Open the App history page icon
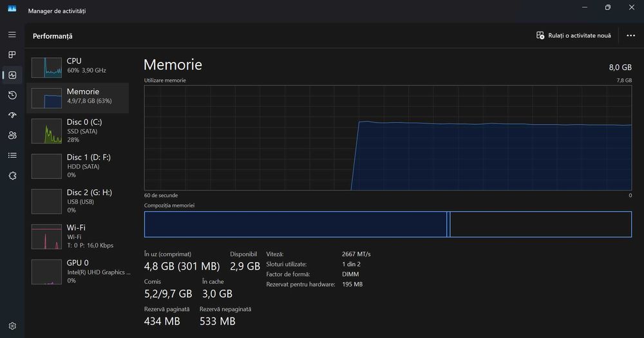644x338 pixels. [x=12, y=95]
